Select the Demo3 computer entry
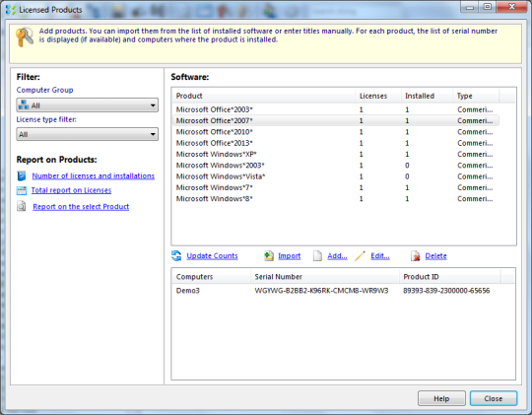This screenshot has height=415, width=532. [x=187, y=291]
